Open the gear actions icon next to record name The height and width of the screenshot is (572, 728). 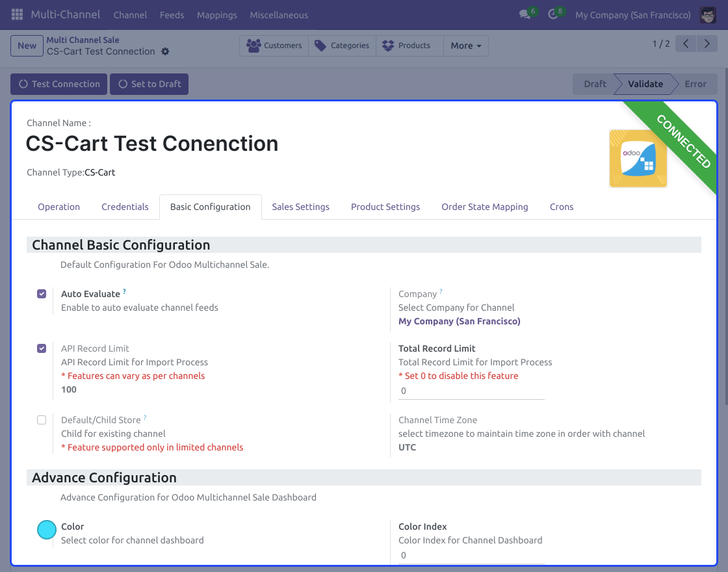click(x=165, y=51)
